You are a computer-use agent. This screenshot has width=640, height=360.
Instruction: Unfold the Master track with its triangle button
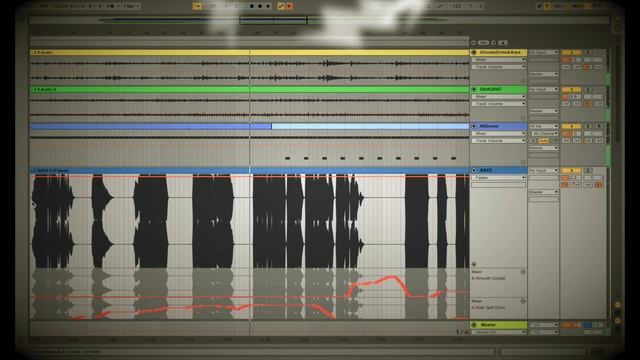[x=474, y=325]
